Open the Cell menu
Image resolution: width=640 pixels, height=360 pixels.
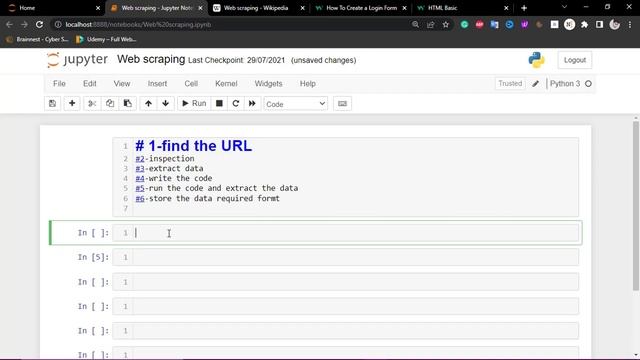tap(191, 84)
